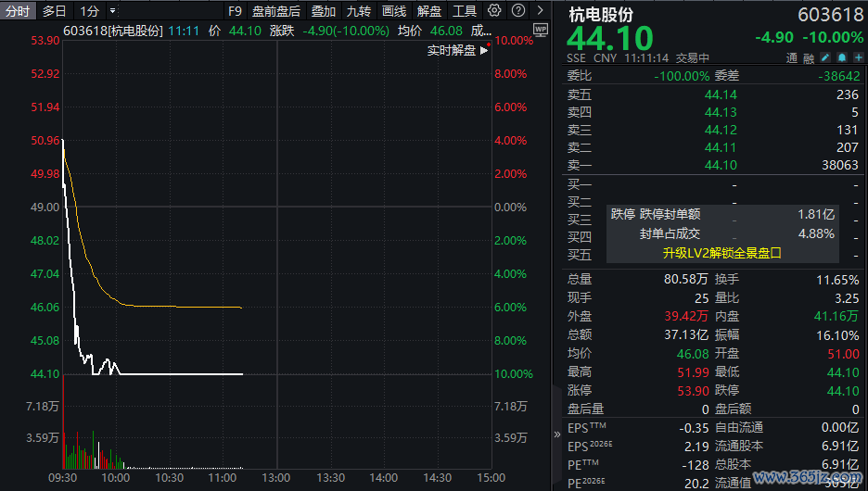
Task: Click the WP monitor icon
Action: (541, 30)
